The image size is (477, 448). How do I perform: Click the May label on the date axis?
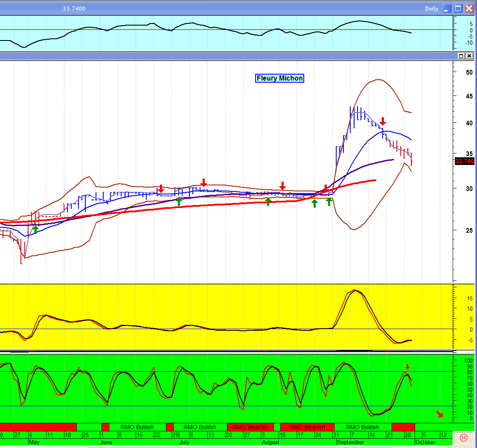(x=34, y=442)
